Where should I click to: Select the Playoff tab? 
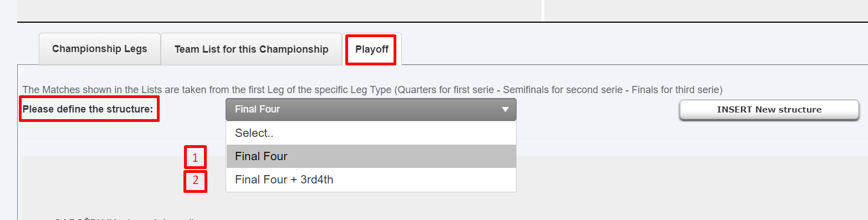coord(371,49)
